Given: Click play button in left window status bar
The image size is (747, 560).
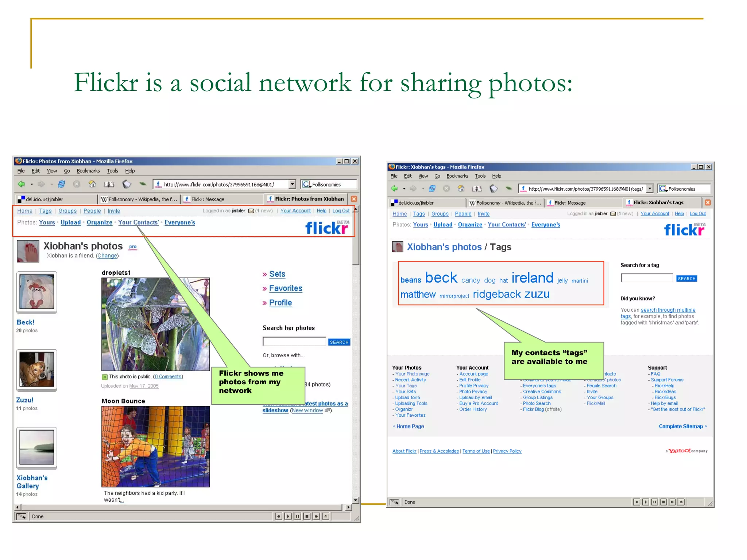Looking at the screenshot, I should (x=288, y=516).
